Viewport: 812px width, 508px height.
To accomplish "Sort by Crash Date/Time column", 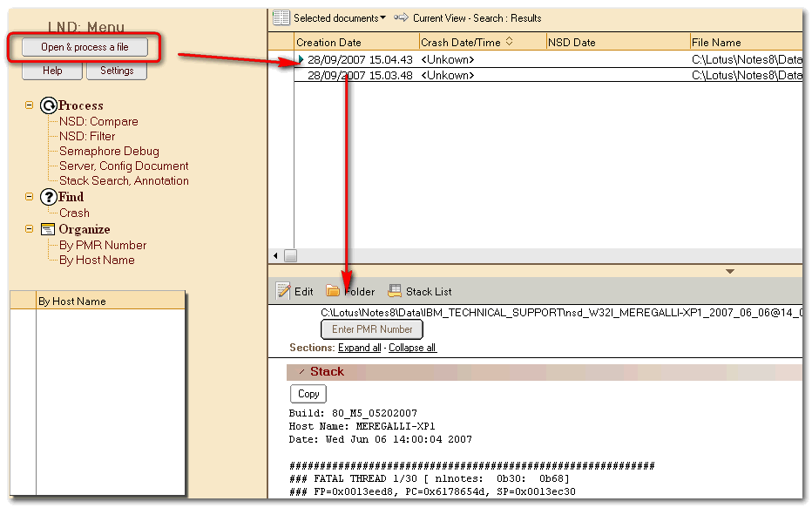I will (x=483, y=43).
